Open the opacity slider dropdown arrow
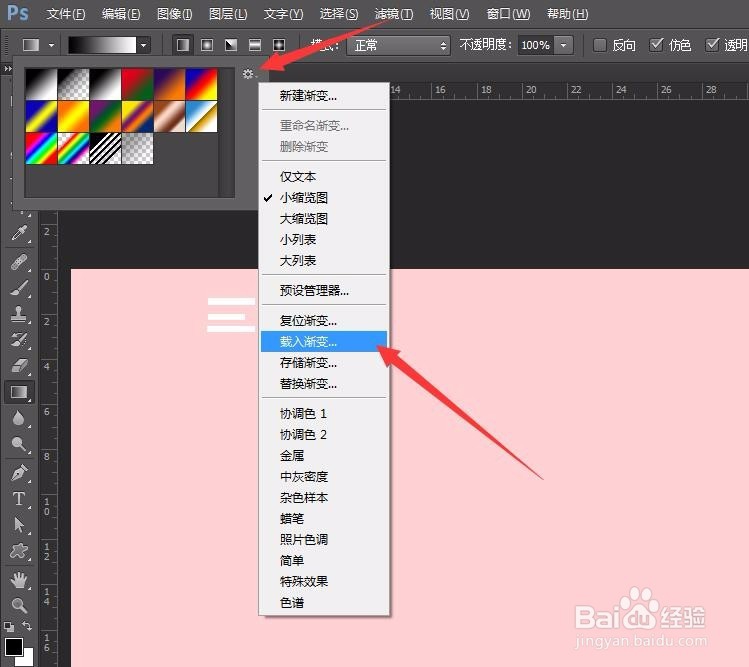Viewport: 749px width, 667px height. tap(564, 45)
